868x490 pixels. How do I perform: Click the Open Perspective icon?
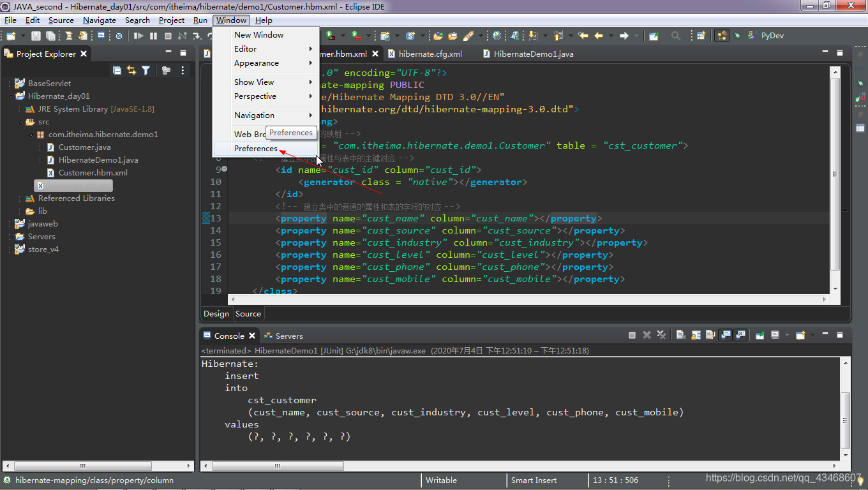point(701,36)
